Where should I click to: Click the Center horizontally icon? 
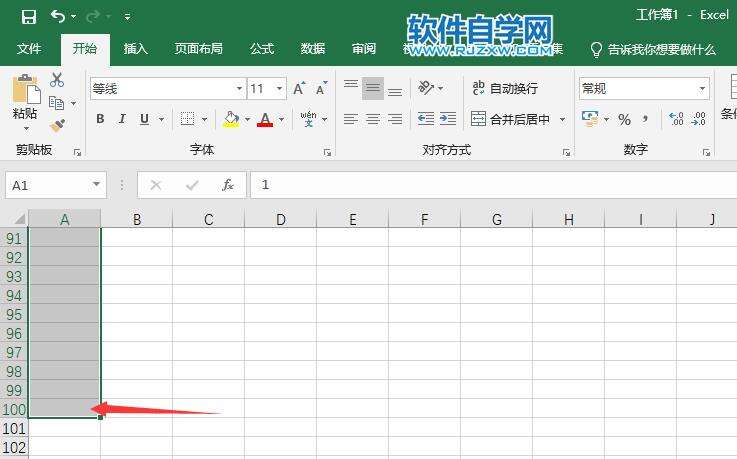point(373,119)
